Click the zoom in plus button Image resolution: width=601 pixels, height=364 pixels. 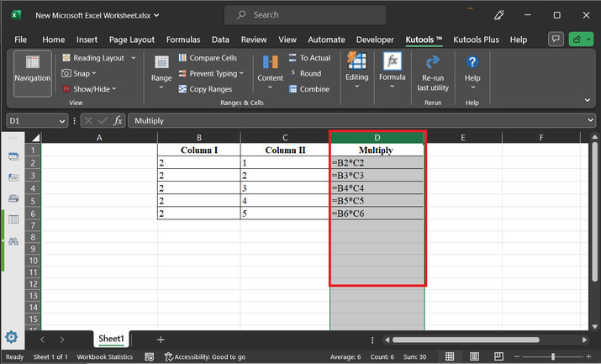(x=588, y=356)
